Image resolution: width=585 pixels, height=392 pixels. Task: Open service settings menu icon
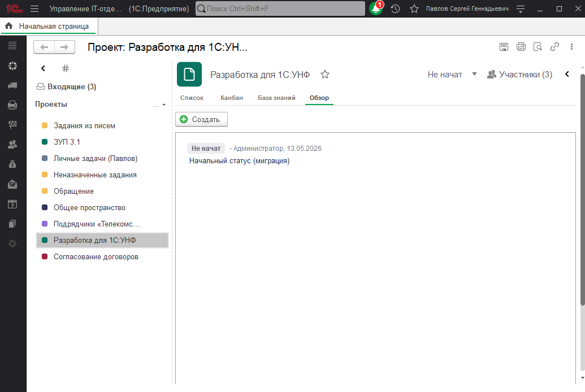click(521, 9)
